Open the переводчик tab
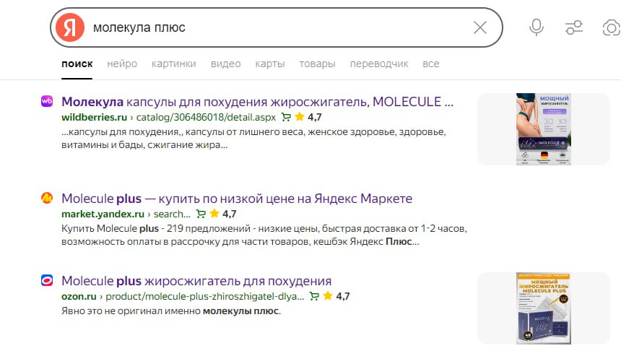This screenshot has width=621, height=364. (379, 64)
